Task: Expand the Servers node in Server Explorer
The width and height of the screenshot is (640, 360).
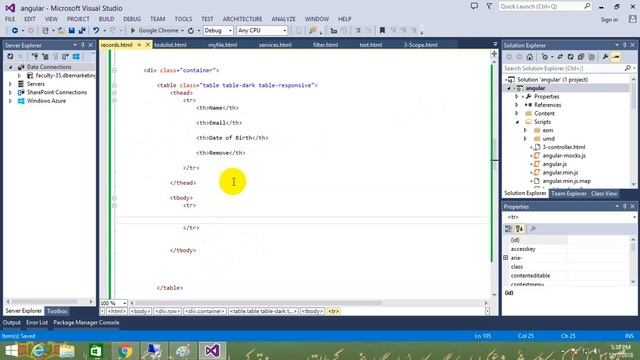Action: 10,84
